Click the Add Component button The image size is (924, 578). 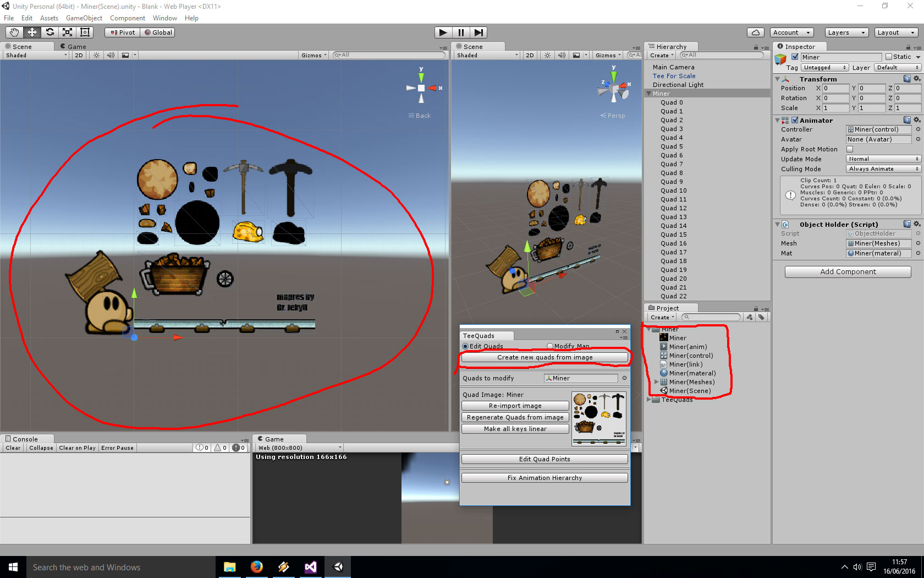tap(848, 272)
